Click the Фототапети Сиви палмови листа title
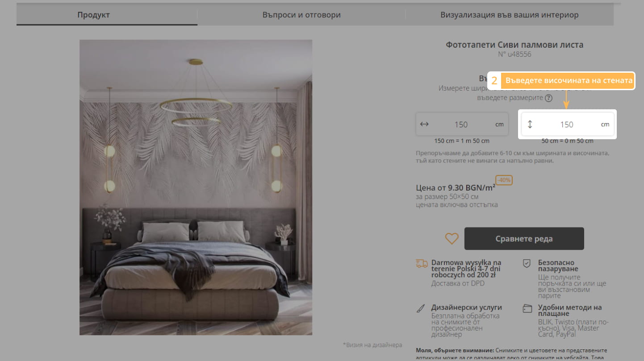The width and height of the screenshot is (644, 361). coord(514,45)
